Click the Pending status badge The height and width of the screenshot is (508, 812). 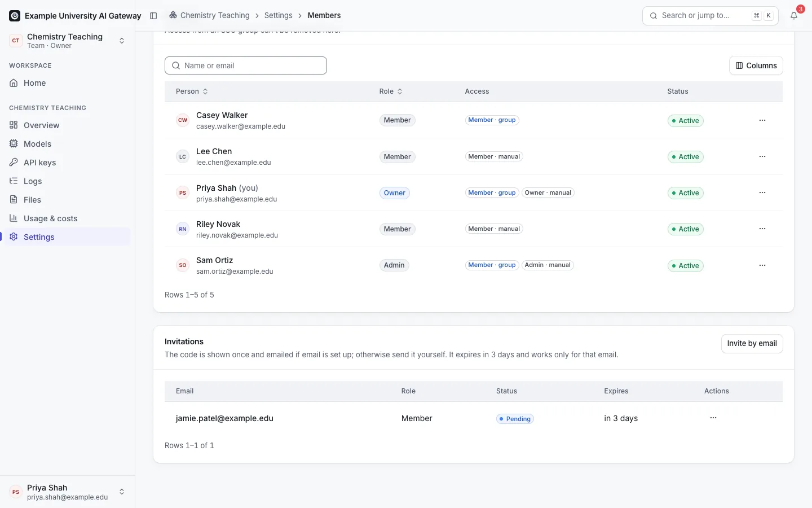point(515,419)
